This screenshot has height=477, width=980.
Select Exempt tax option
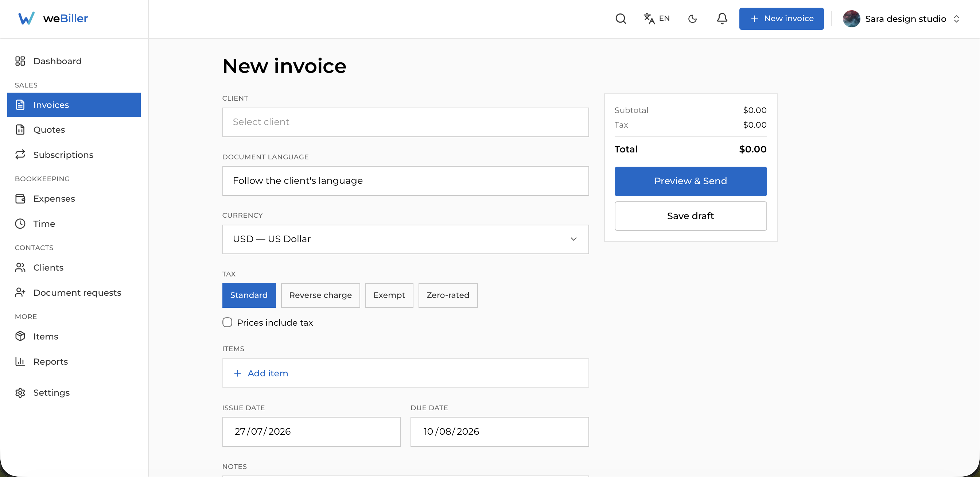[389, 295]
